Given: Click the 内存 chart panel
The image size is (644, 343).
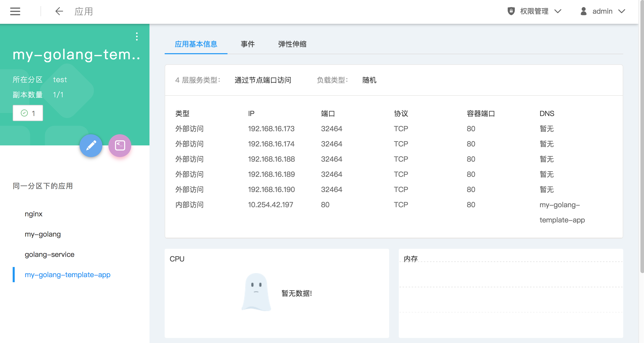Looking at the screenshot, I should (511, 293).
